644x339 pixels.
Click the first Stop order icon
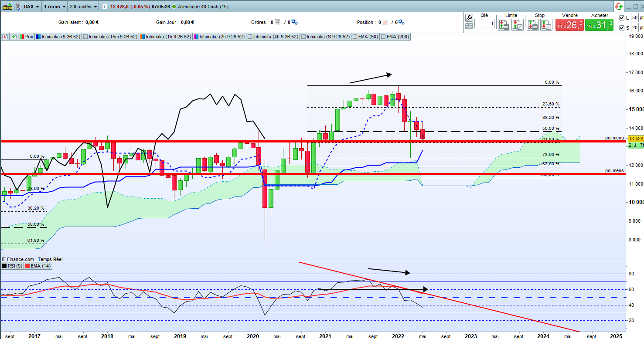[532, 24]
